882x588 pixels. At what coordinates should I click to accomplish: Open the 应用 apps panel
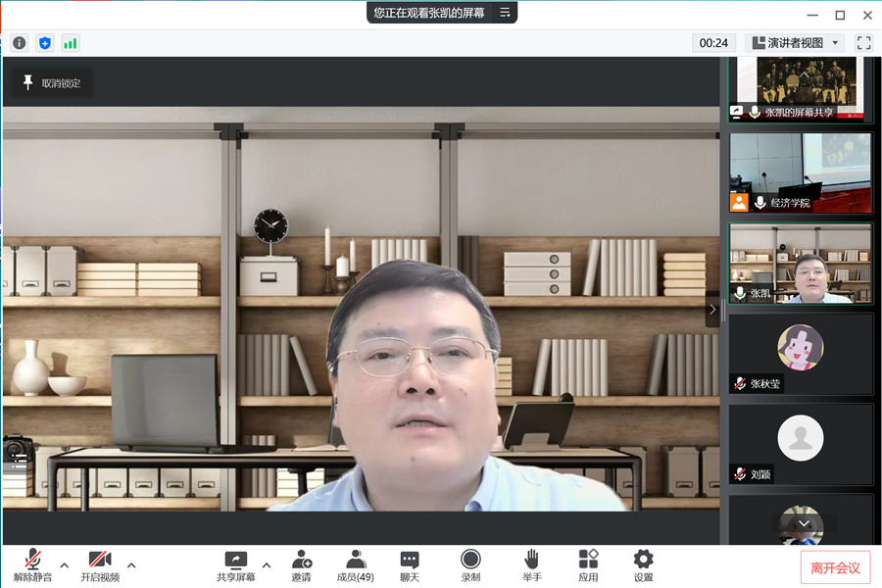(x=588, y=565)
